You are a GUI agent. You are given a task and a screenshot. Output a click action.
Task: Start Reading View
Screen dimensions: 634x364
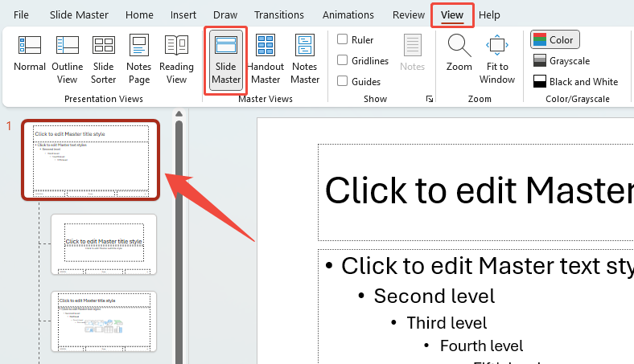click(x=176, y=59)
